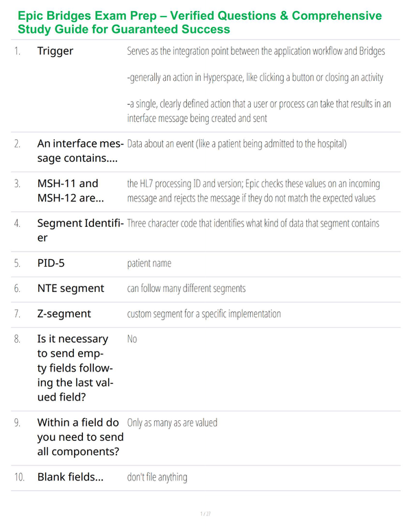
Task: Select 'Data about an event' definition text
Action: (237, 144)
